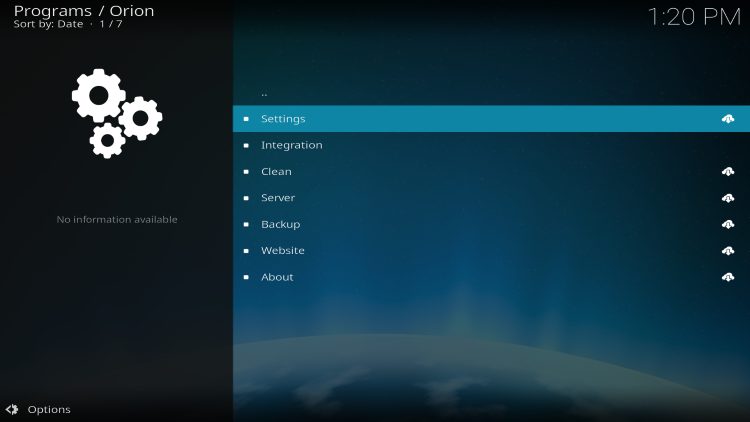The height and width of the screenshot is (422, 750).
Task: Open the Website entry
Action: pyautogui.click(x=491, y=250)
